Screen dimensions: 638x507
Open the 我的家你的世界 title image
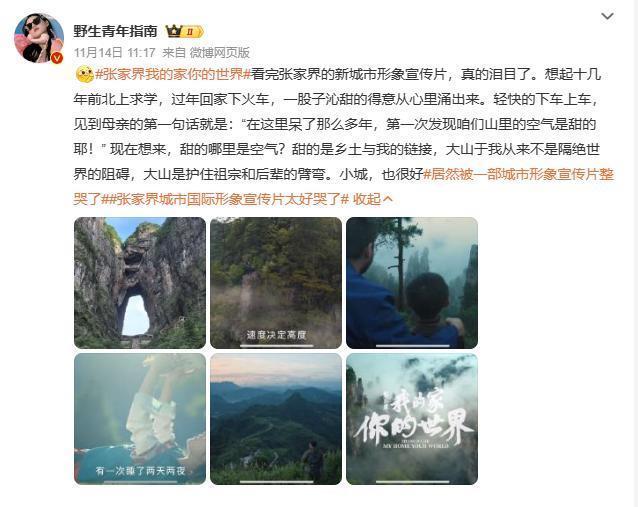[412, 419]
